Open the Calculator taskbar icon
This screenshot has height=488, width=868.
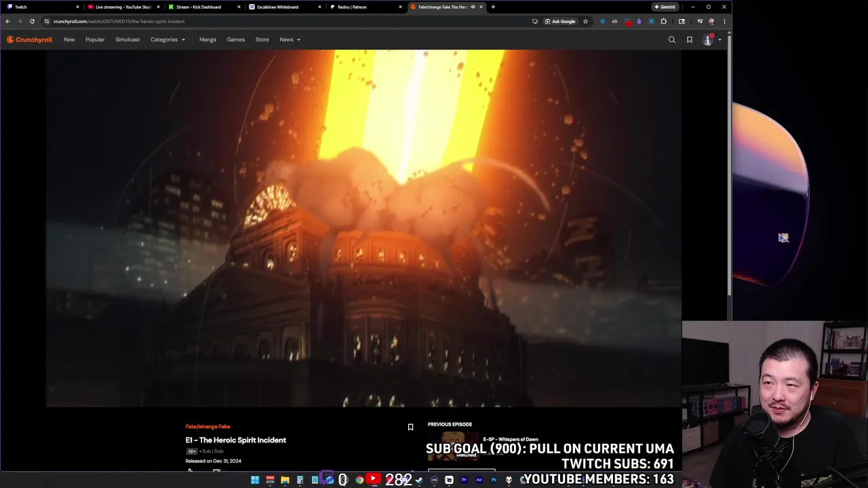pos(300,480)
